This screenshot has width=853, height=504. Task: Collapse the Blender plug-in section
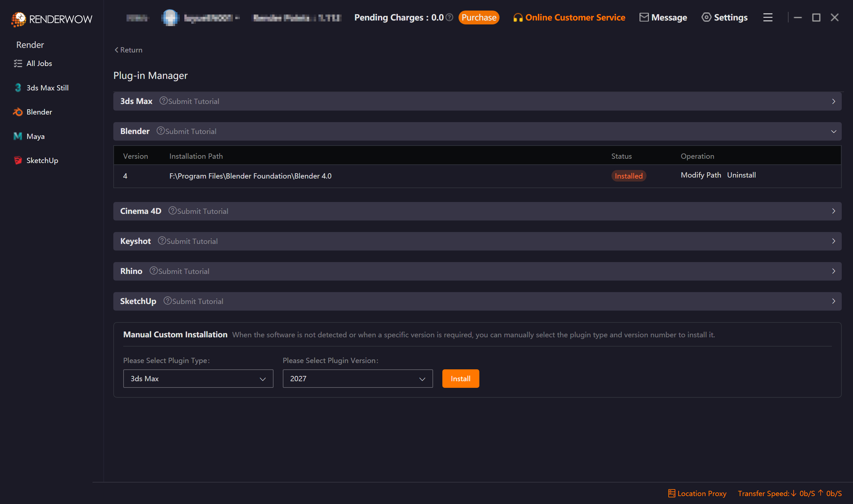pos(834,131)
